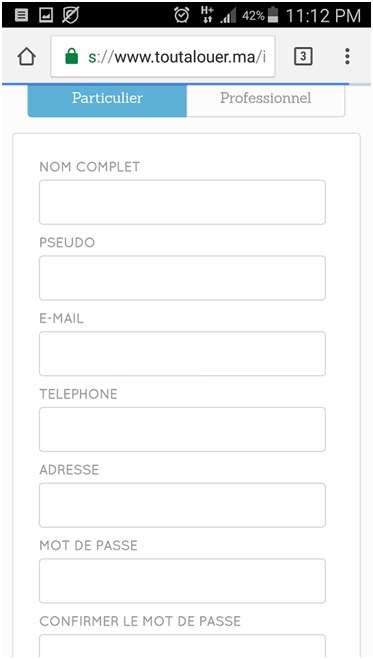Select the Telephone input box
This screenshot has width=373, height=659.
182,429
